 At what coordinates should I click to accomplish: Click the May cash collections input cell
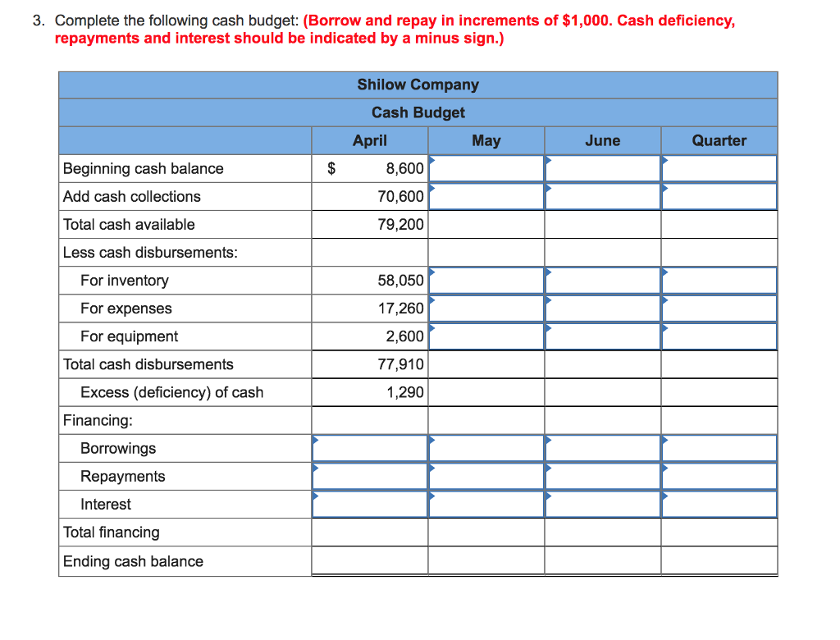point(486,196)
